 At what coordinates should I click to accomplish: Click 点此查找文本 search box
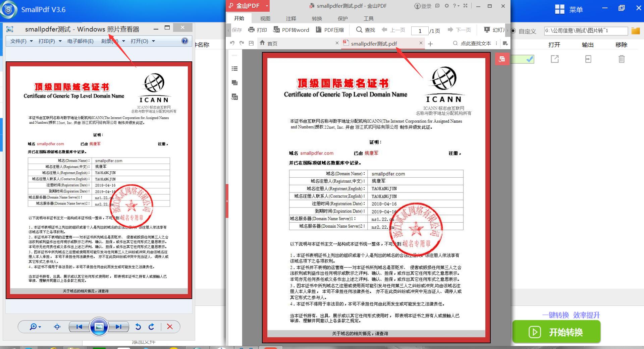472,43
